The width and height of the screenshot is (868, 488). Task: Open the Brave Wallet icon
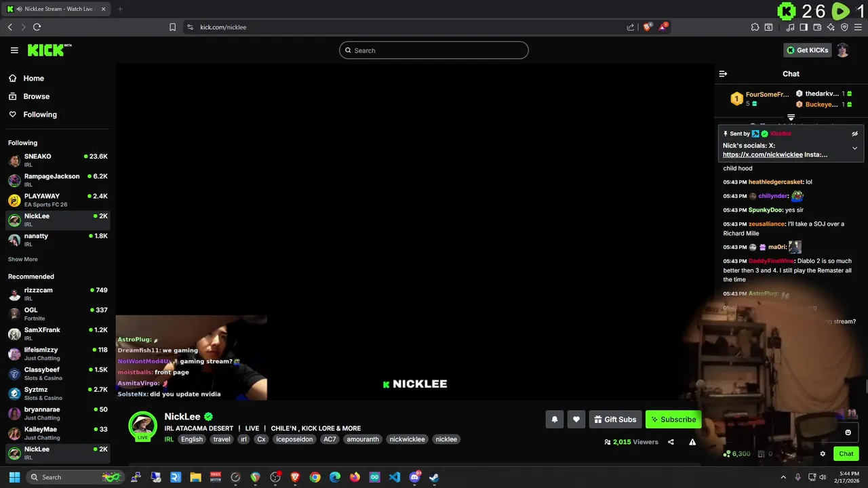pyautogui.click(x=817, y=27)
